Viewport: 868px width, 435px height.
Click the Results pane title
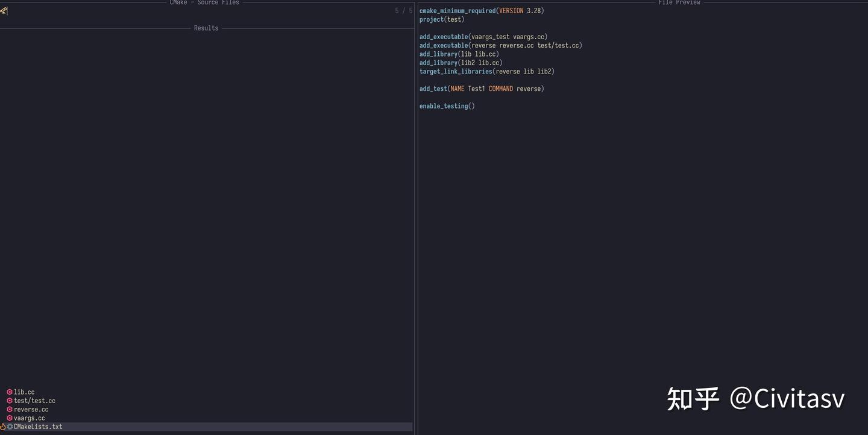205,28
